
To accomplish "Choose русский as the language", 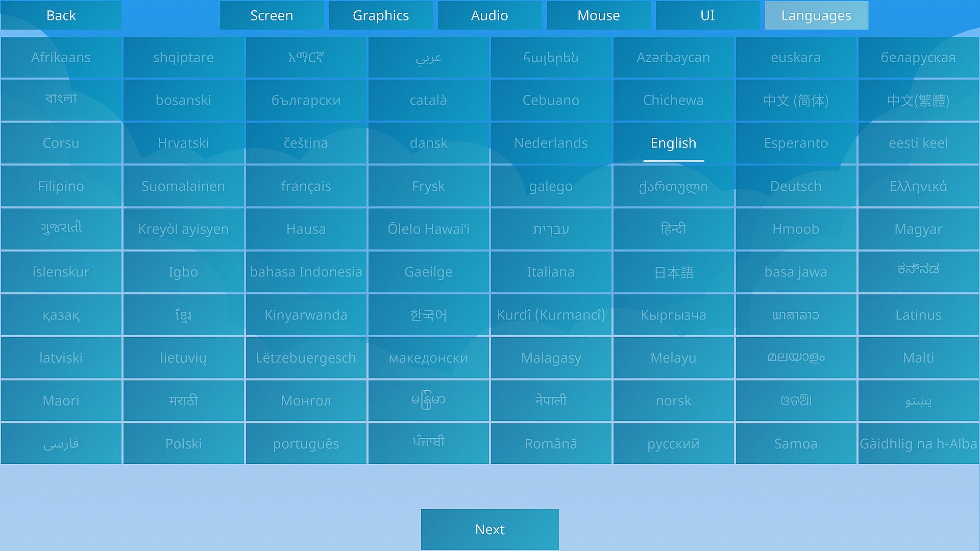I will tap(673, 443).
